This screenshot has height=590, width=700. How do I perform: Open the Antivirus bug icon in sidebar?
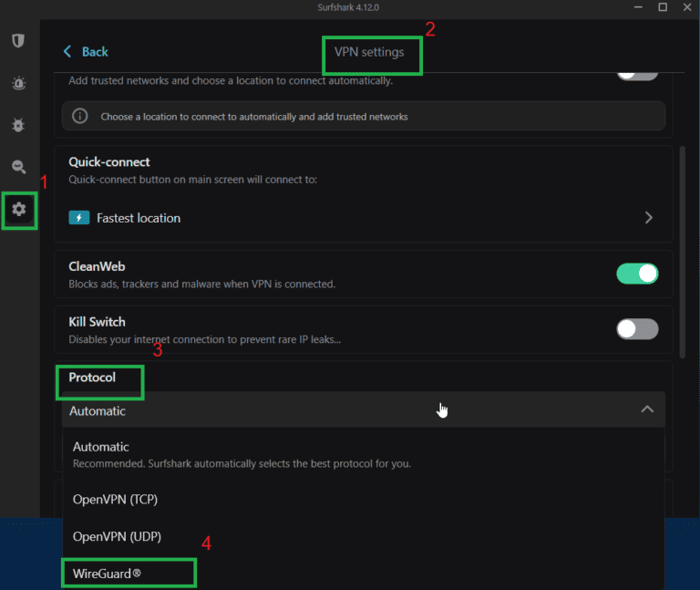18,124
